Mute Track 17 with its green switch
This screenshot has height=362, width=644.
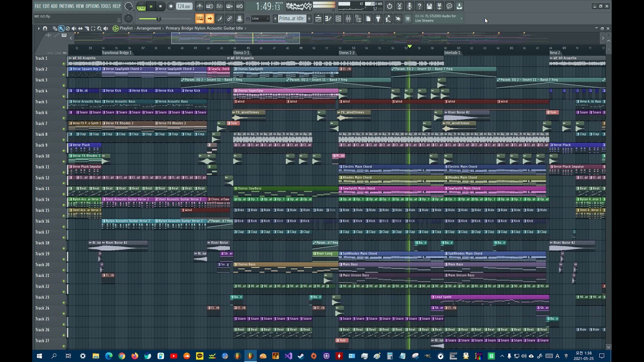pyautogui.click(x=63, y=237)
